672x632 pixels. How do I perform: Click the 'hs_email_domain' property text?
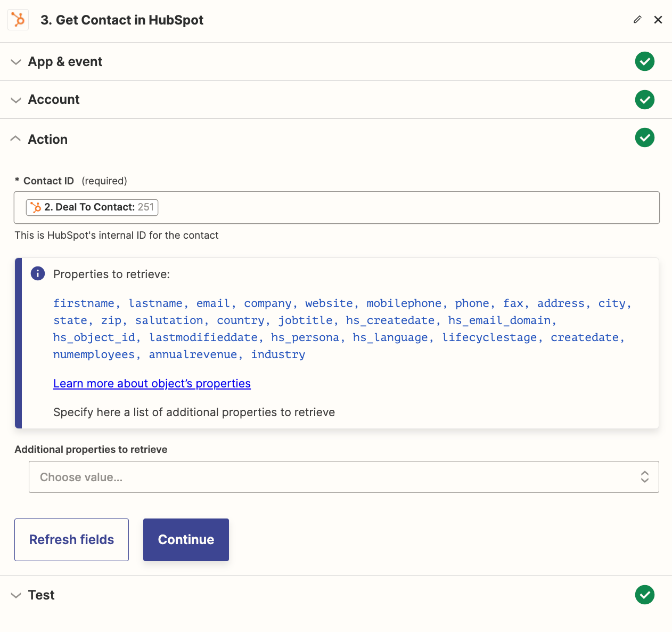click(x=499, y=320)
